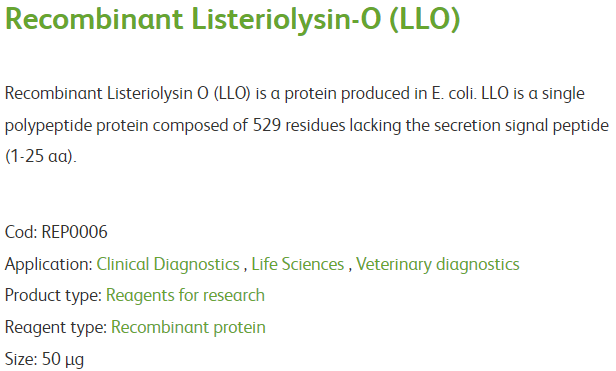Viewport: 616px width, 371px height.
Task: Click the Product type: field label
Action: 53,296
